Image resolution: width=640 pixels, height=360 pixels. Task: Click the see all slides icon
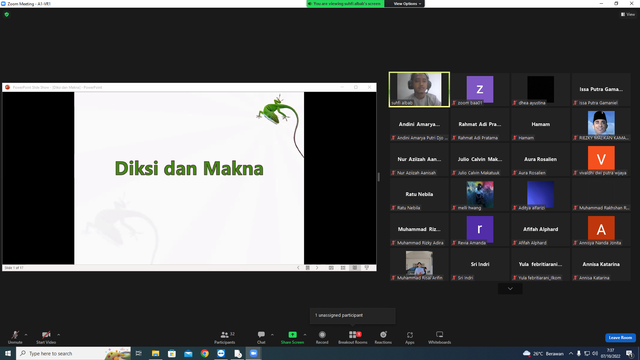tap(308, 268)
